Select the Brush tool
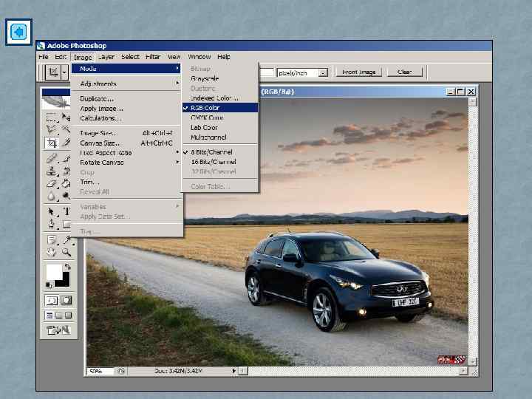The width and height of the screenshot is (532, 399). pyautogui.click(x=66, y=158)
